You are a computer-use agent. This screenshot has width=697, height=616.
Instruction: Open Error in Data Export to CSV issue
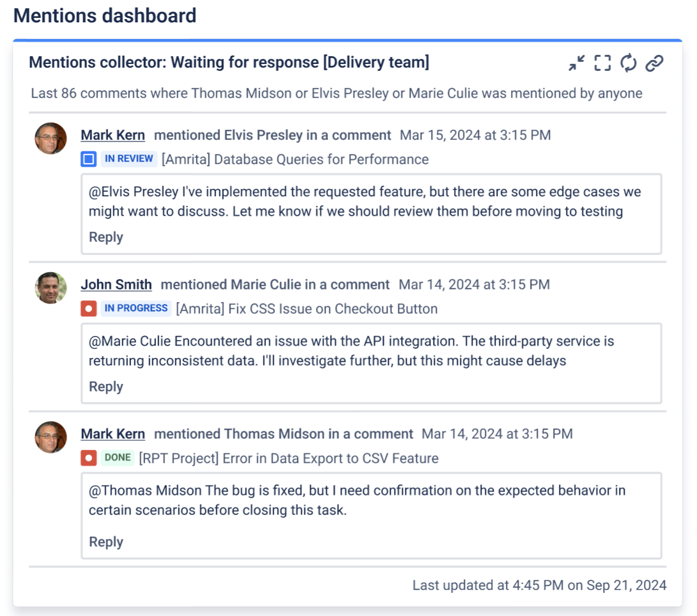[288, 458]
